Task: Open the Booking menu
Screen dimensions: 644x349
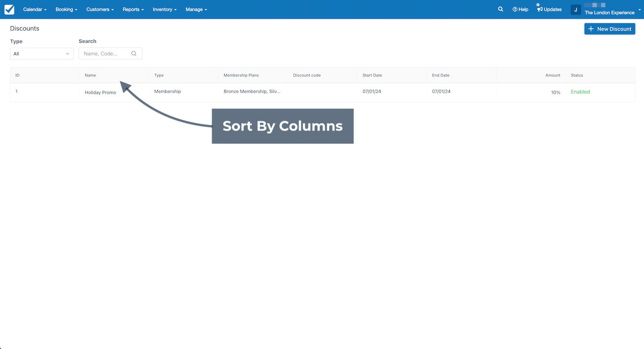Action: pyautogui.click(x=66, y=9)
